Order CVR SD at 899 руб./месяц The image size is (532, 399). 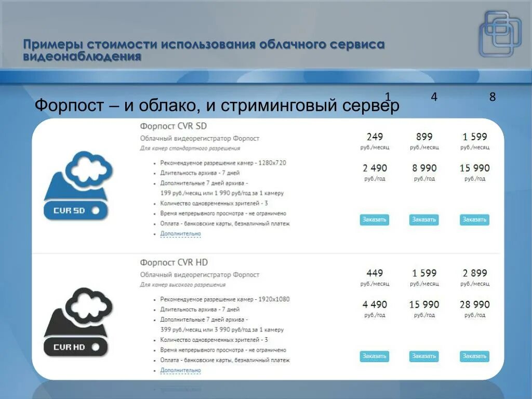424,220
